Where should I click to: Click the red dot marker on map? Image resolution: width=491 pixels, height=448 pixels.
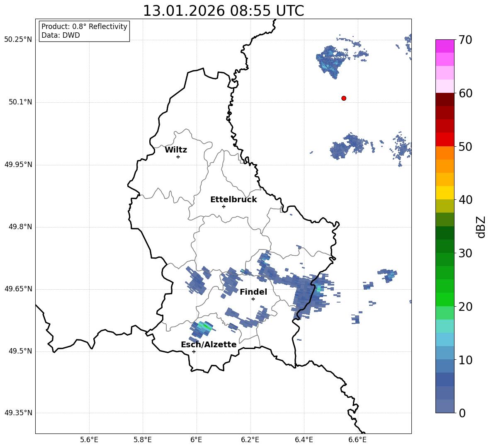[x=344, y=98]
